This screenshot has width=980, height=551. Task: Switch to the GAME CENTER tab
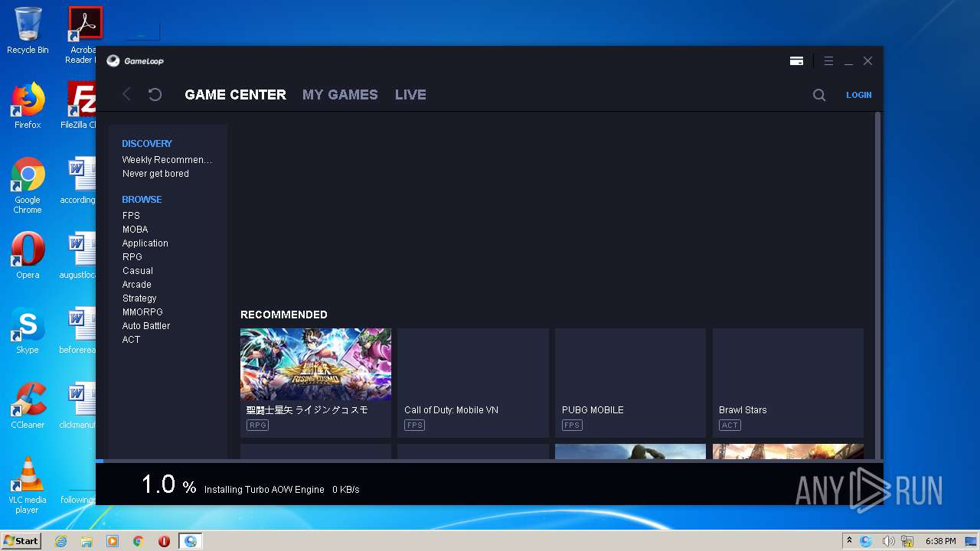click(x=235, y=95)
